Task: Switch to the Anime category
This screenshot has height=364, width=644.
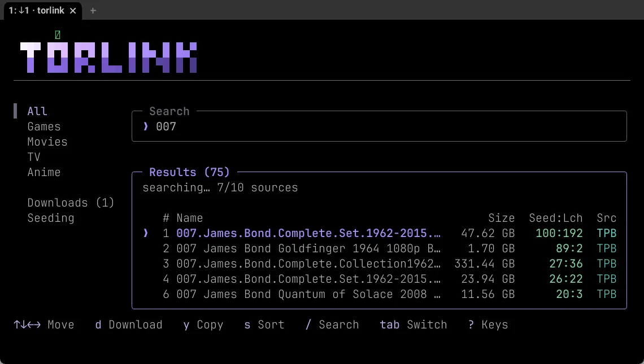Action: (x=44, y=172)
